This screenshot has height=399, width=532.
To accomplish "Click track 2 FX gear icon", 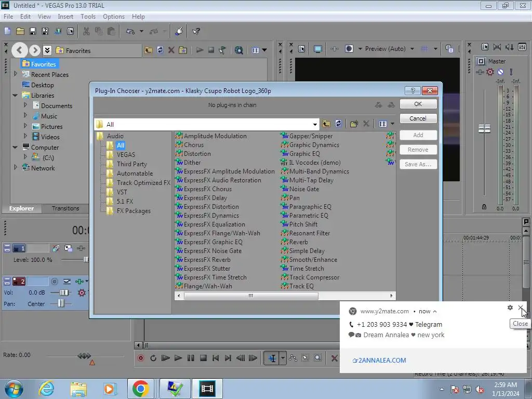I will click(82, 292).
